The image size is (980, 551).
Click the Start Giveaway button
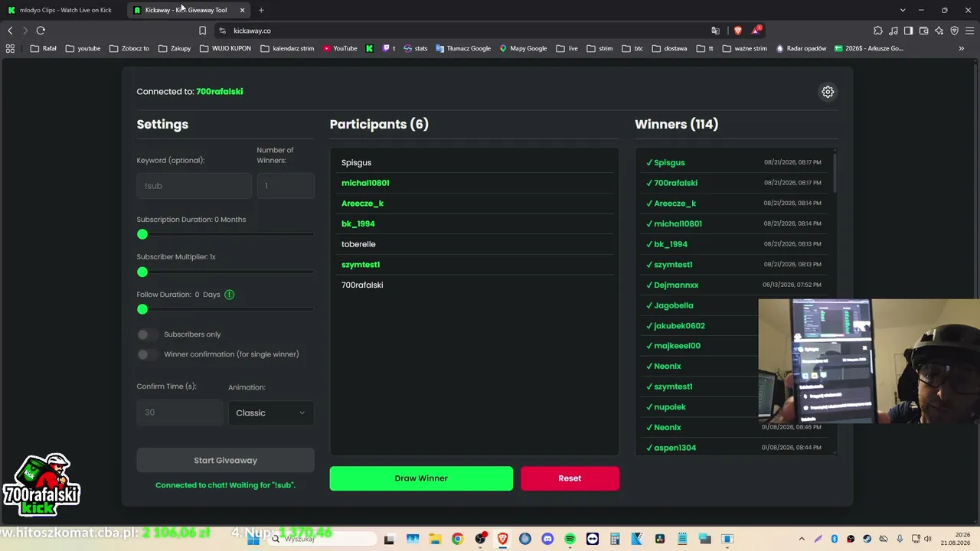coord(225,461)
